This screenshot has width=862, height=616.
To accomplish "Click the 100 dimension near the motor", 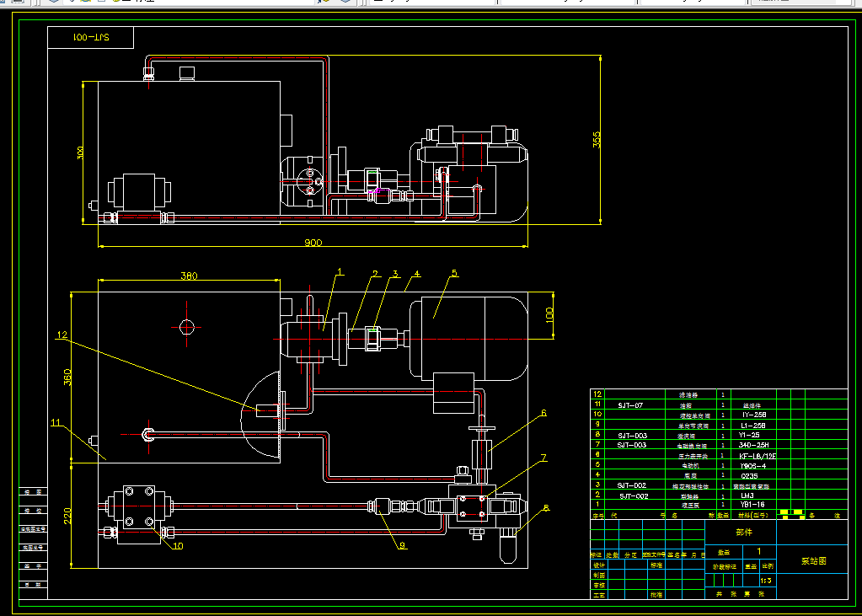I will point(549,315).
